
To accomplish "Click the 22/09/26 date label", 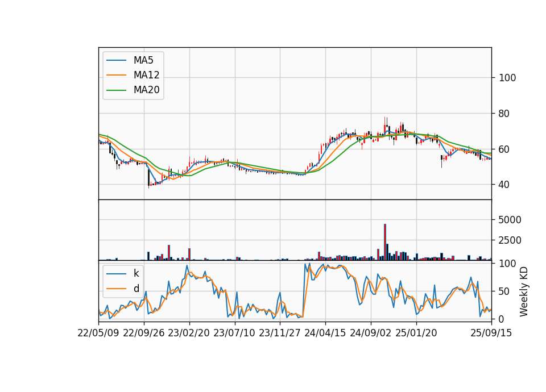I will click(x=144, y=333).
